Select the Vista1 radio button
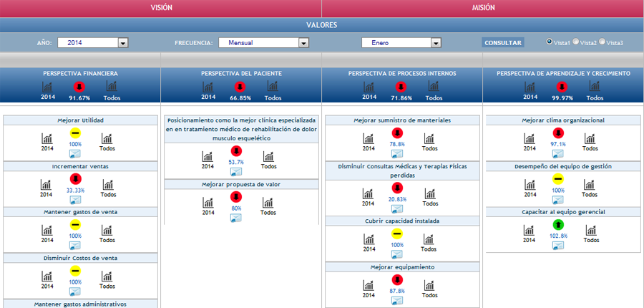 [x=550, y=42]
